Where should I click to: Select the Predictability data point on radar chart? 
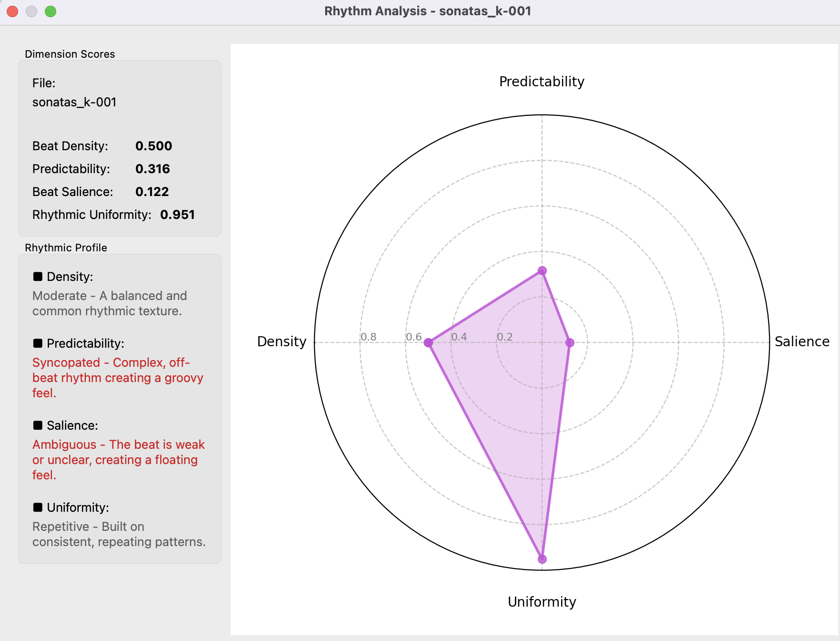542,271
